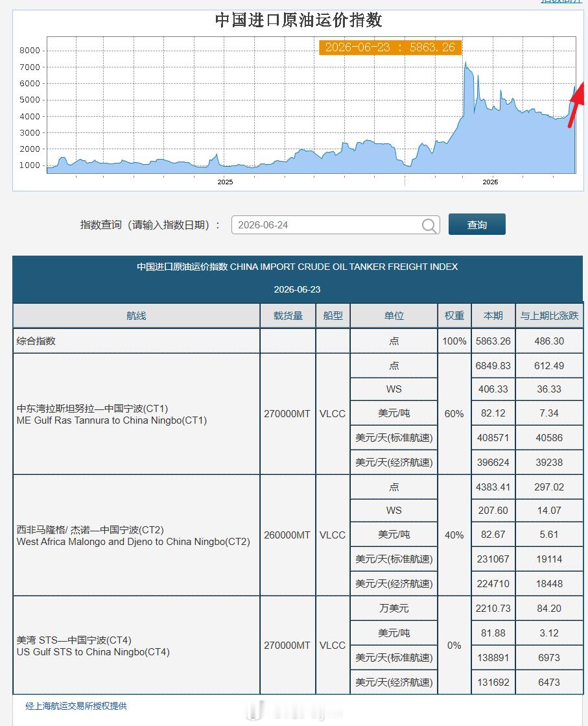Click the 2026 label on chart axis
The width and height of the screenshot is (588, 726).
click(490, 182)
